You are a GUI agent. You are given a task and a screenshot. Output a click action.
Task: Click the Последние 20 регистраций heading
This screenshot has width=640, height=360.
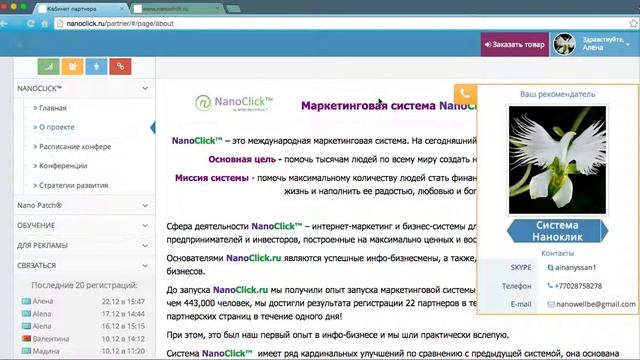click(84, 285)
